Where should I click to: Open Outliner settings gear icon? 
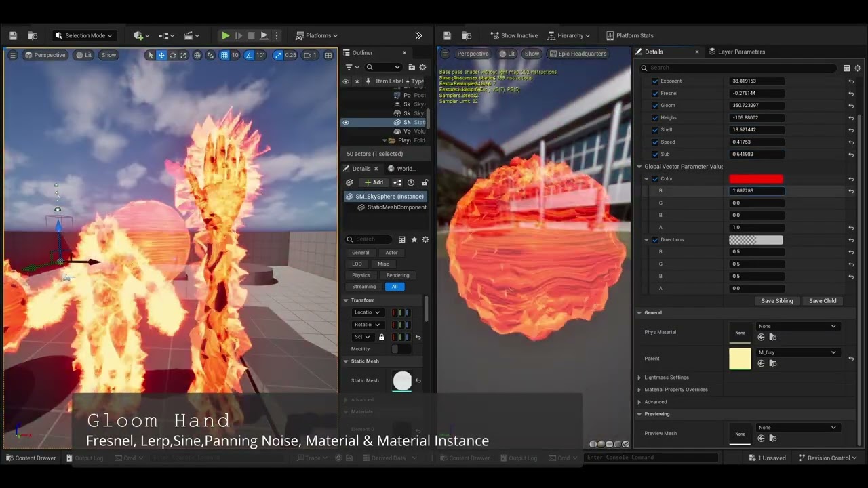pyautogui.click(x=422, y=67)
